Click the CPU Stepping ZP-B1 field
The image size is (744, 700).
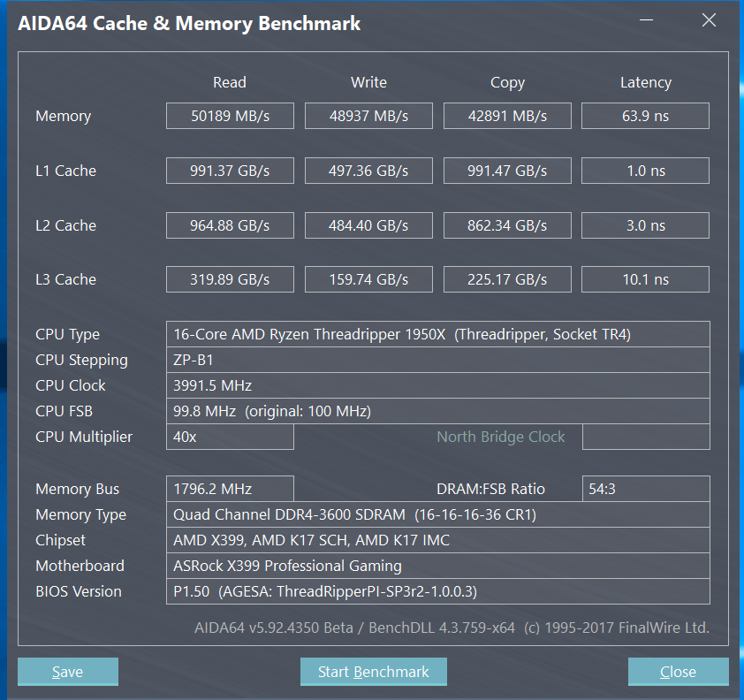coord(438,360)
